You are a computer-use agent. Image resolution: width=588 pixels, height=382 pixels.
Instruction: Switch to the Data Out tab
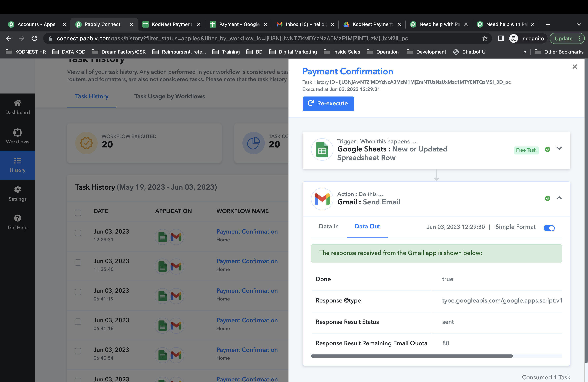pos(367,227)
